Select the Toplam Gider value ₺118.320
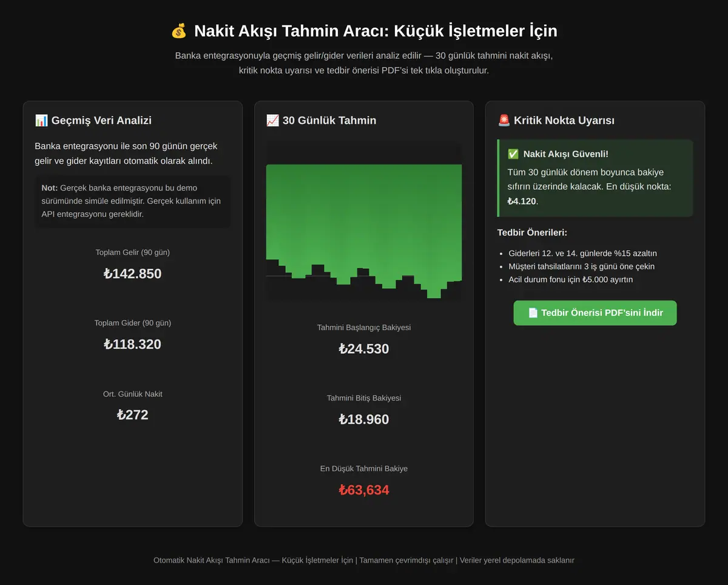 click(132, 344)
